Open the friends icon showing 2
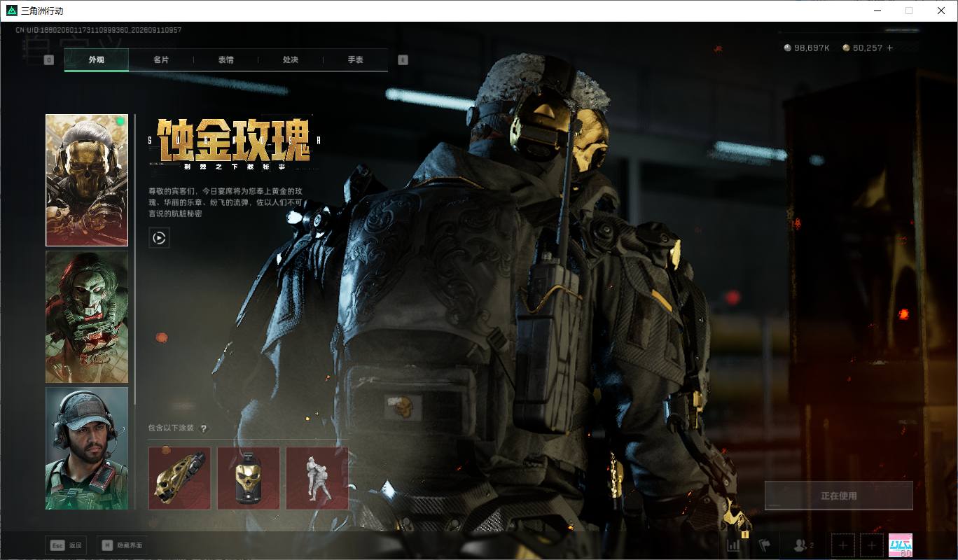The image size is (958, 560). click(803, 545)
